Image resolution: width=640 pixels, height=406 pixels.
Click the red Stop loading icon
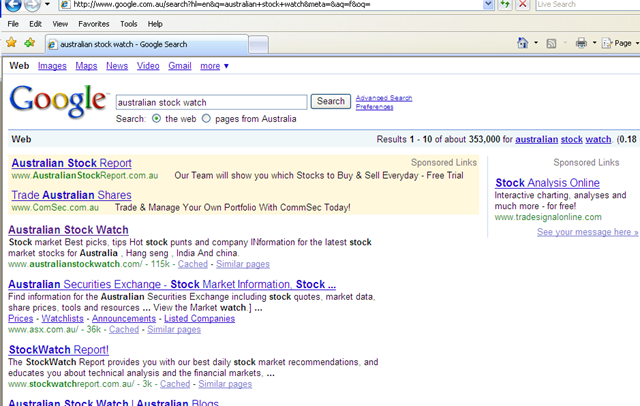pos(523,4)
